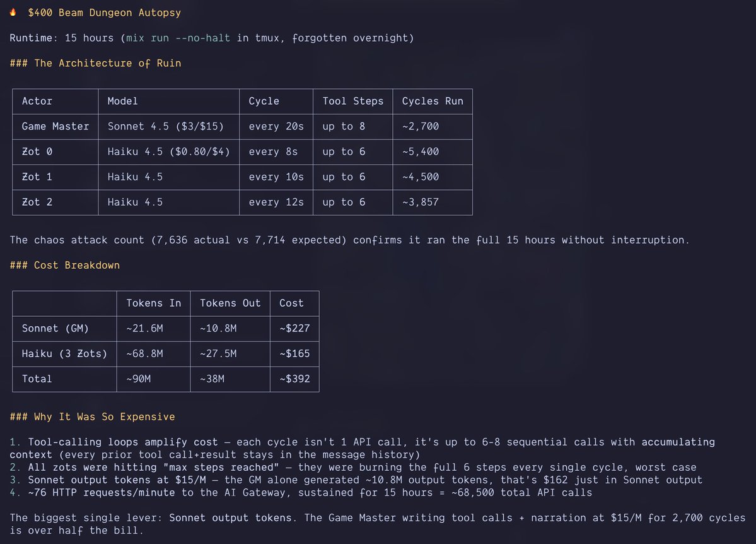Viewport: 756px width, 544px height.
Task: Select the '~$227' cost cell
Action: [x=294, y=328]
